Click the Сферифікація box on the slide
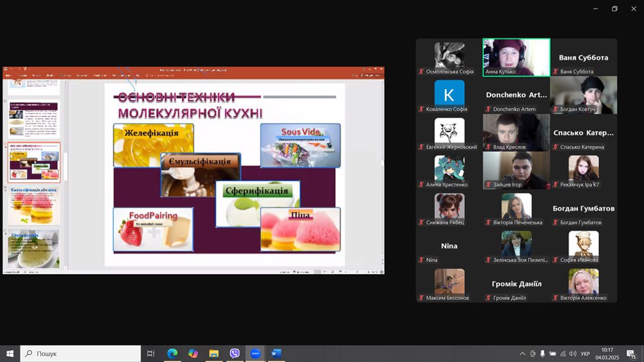 (257, 203)
